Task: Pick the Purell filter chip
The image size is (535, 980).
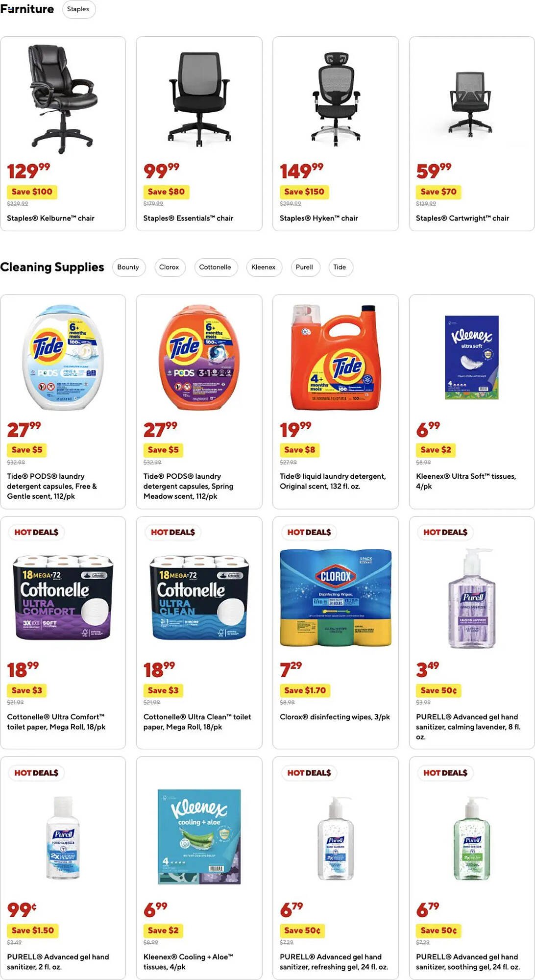Action: tap(304, 267)
